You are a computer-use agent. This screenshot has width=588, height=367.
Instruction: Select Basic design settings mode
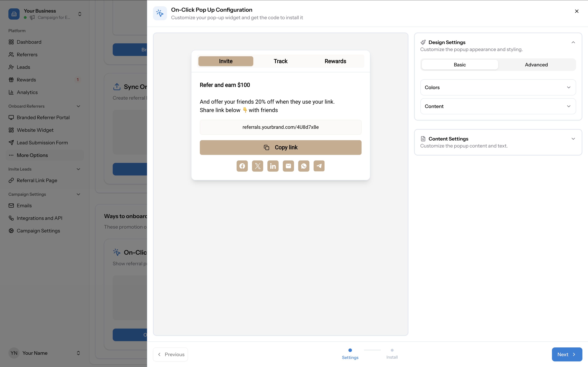tap(460, 64)
